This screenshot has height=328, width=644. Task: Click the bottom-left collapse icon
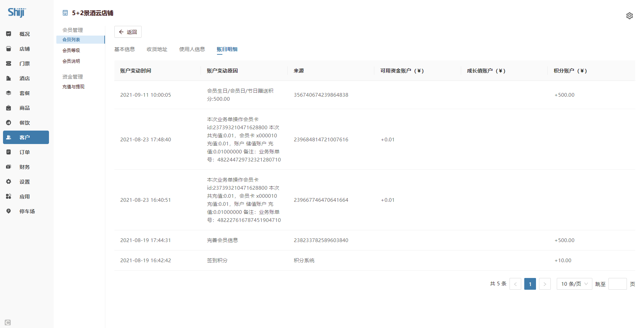[x=8, y=322]
